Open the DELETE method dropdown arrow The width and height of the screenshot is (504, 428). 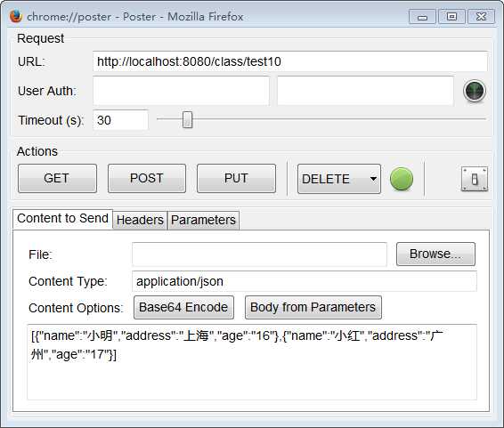pos(373,179)
